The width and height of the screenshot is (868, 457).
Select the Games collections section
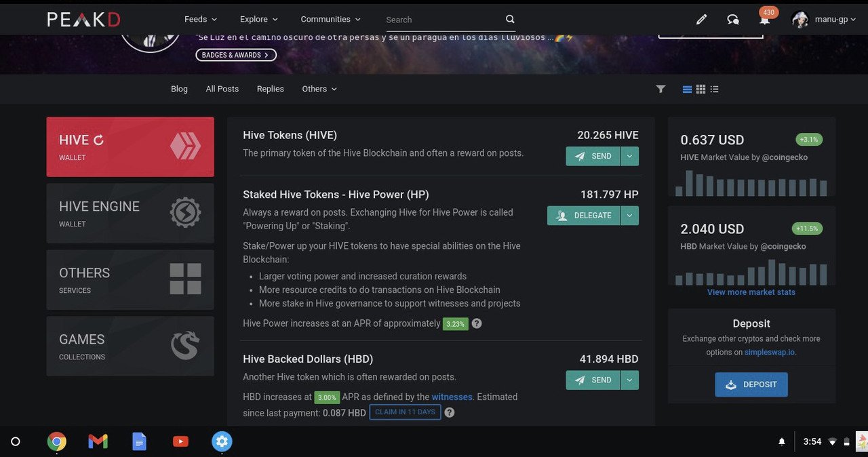(x=130, y=346)
